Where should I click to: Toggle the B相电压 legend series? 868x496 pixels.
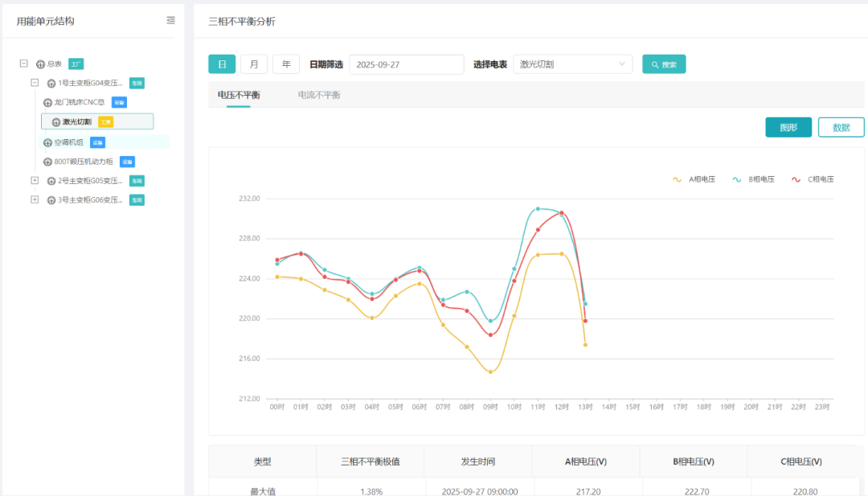751,179
